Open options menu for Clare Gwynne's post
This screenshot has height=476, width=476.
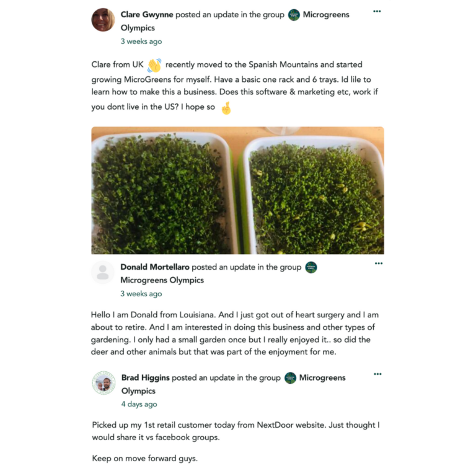pos(377,11)
